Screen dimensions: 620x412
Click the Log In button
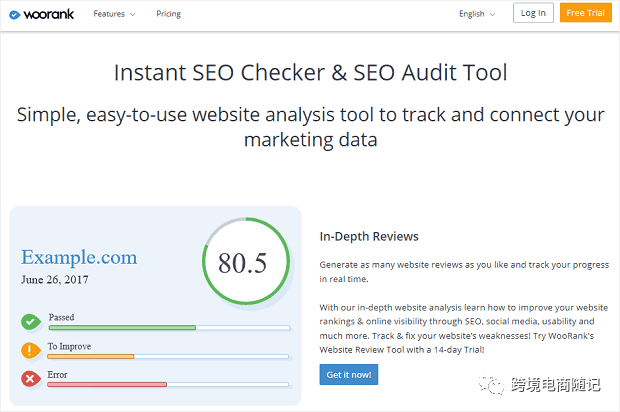click(533, 13)
